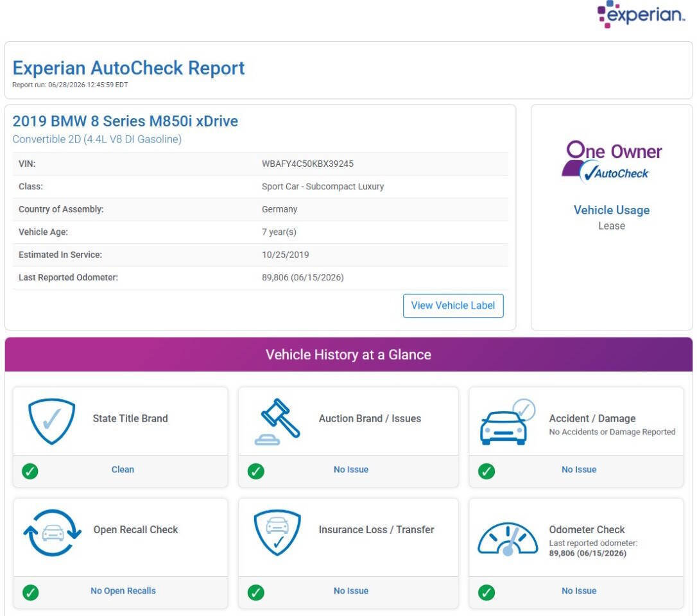Click the Experian logo at top
Screen dimensions: 697x616
tap(641, 14)
